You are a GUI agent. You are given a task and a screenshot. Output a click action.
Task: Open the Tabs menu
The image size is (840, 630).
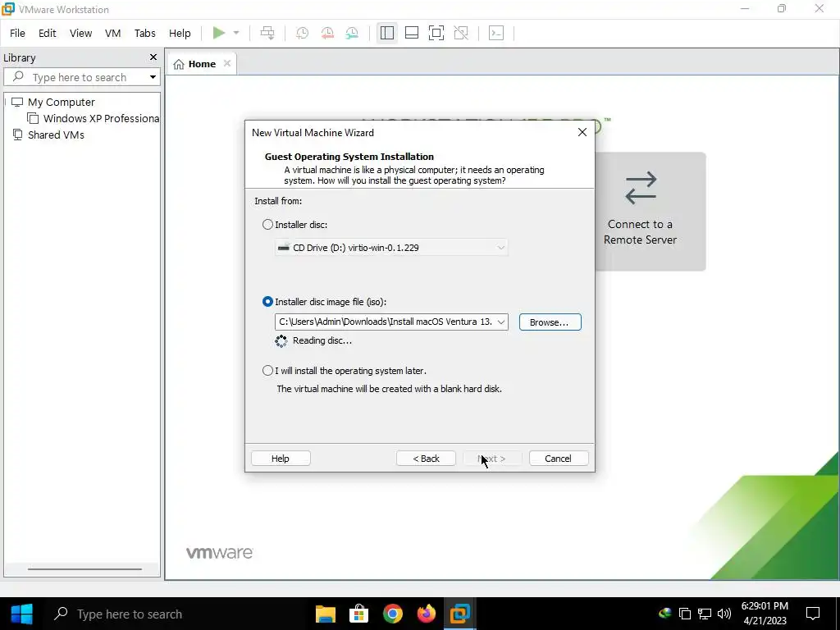[144, 33]
